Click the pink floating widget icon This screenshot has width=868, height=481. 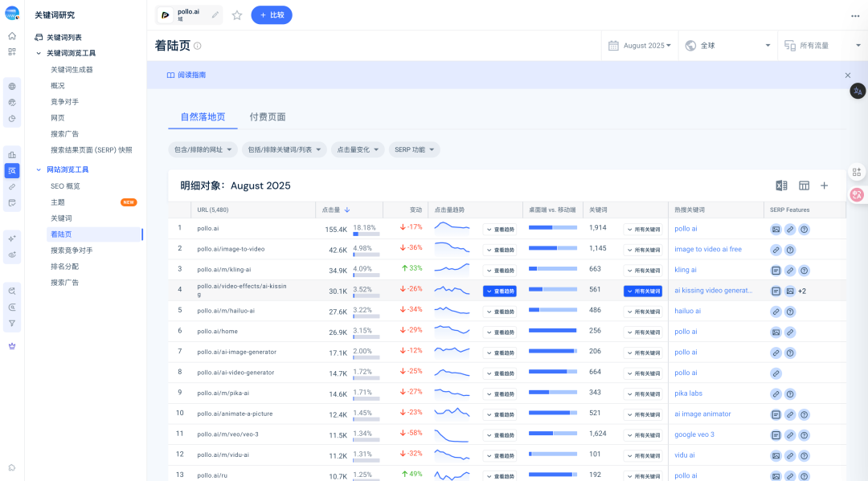(x=857, y=194)
